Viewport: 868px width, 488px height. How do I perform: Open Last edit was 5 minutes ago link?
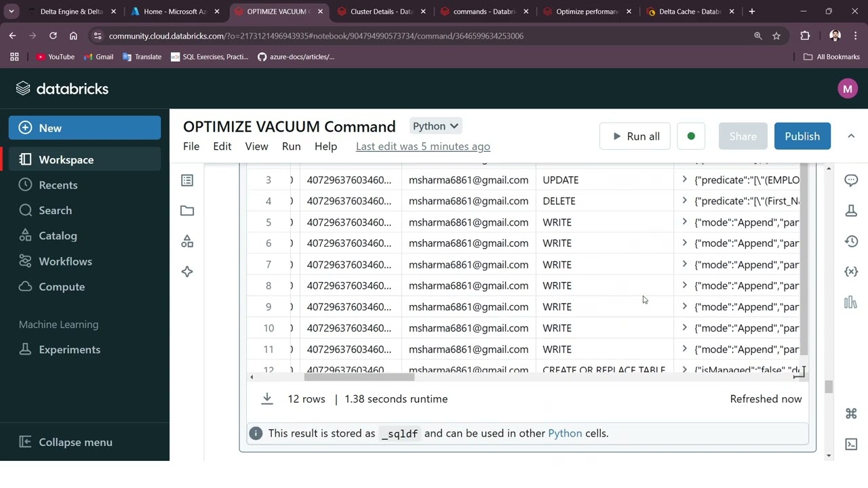coord(423,146)
